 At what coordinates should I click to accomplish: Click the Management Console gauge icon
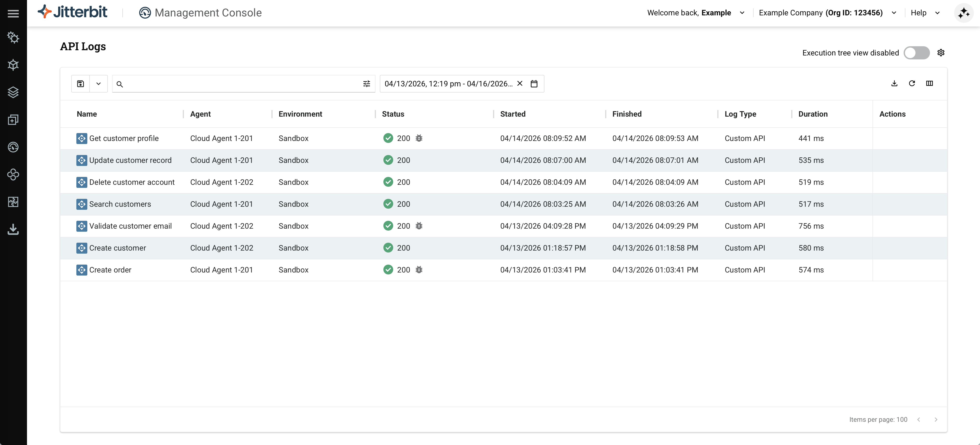[x=145, y=13]
